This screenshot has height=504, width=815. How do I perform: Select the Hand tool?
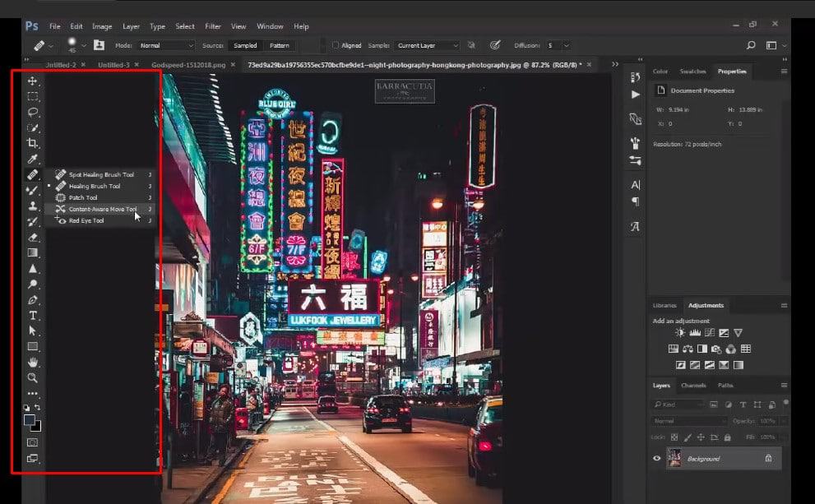coord(32,362)
